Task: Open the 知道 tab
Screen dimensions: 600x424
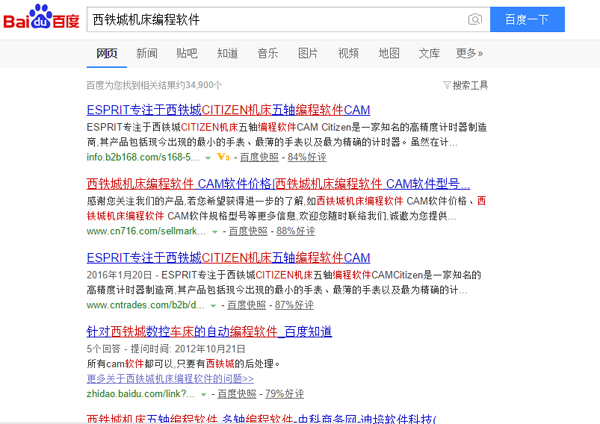Action: pyautogui.click(x=228, y=53)
